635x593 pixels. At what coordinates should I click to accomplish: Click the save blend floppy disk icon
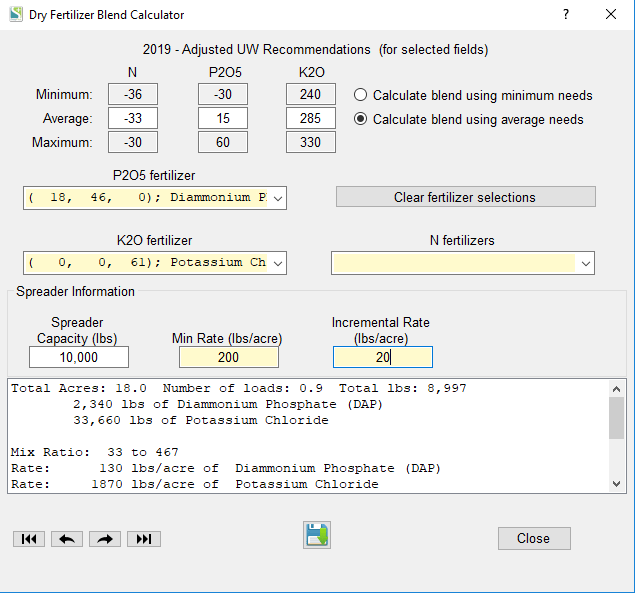317,535
